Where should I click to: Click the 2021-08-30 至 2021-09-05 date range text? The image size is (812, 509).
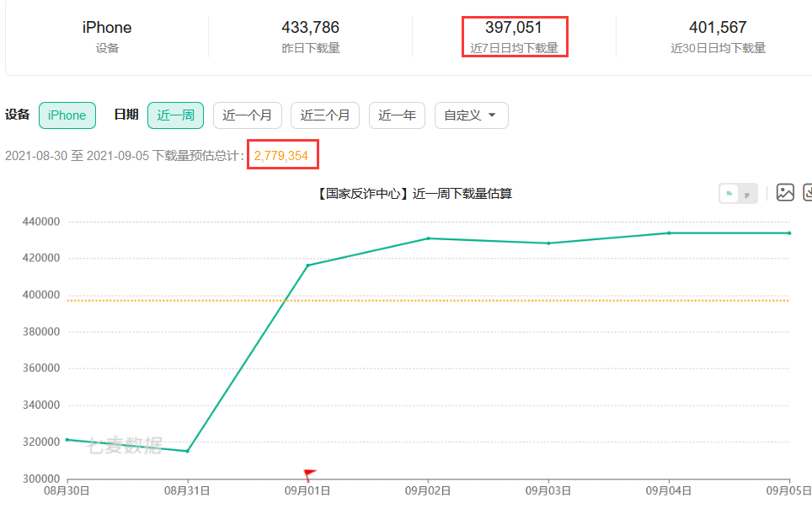pos(77,156)
